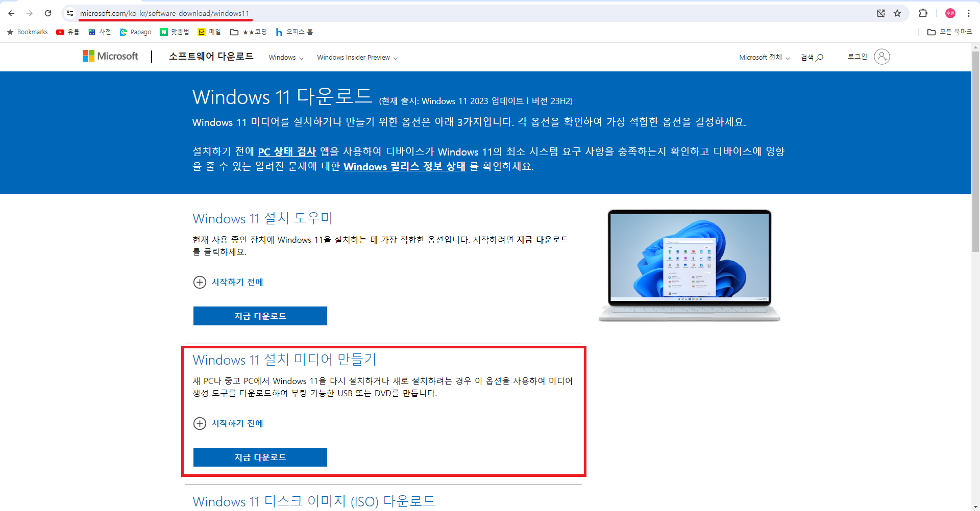The width and height of the screenshot is (980, 511).
Task: Click the browser forward arrow
Action: click(x=30, y=13)
